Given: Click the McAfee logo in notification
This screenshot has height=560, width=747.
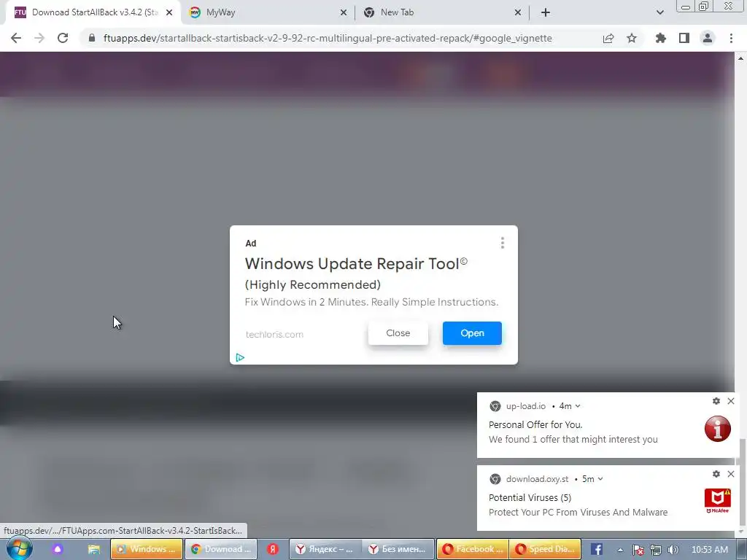Looking at the screenshot, I should point(718,501).
